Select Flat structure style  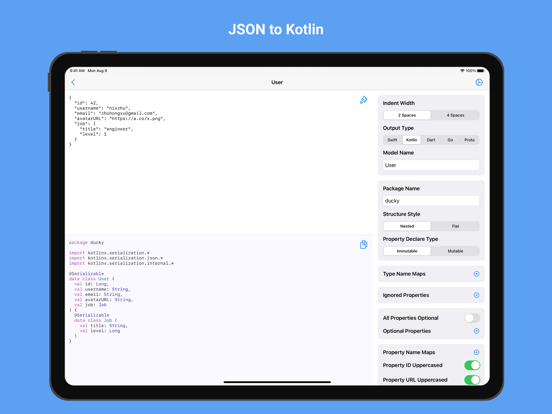point(455,226)
